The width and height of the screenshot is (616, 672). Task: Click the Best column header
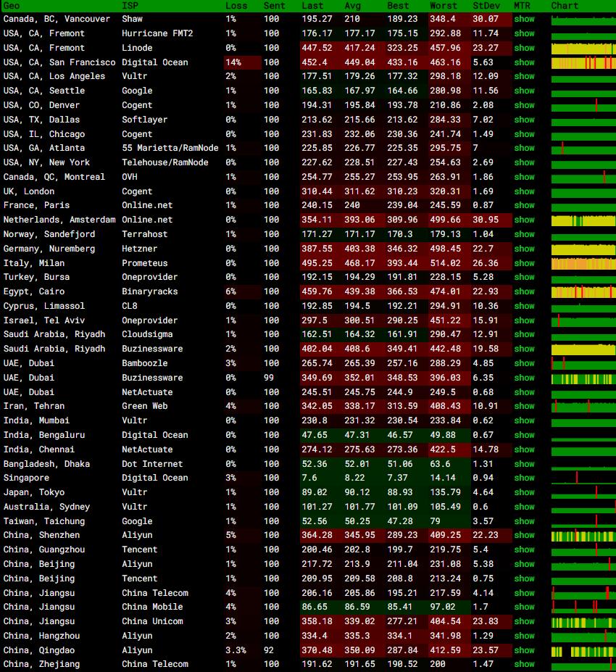[398, 6]
